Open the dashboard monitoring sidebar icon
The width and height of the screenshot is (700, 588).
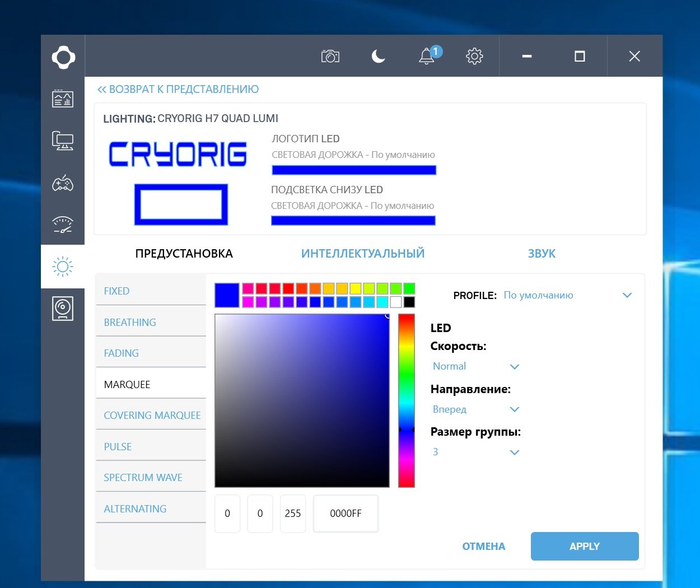click(63, 98)
